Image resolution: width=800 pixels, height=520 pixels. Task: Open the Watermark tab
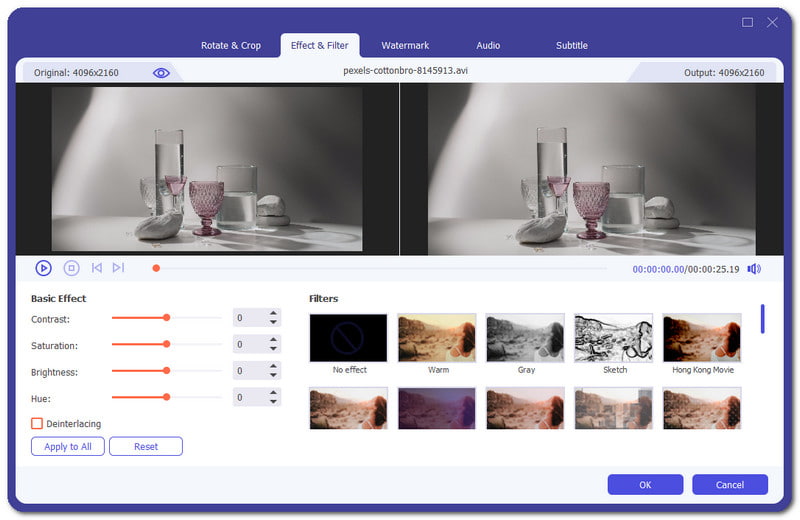point(404,46)
